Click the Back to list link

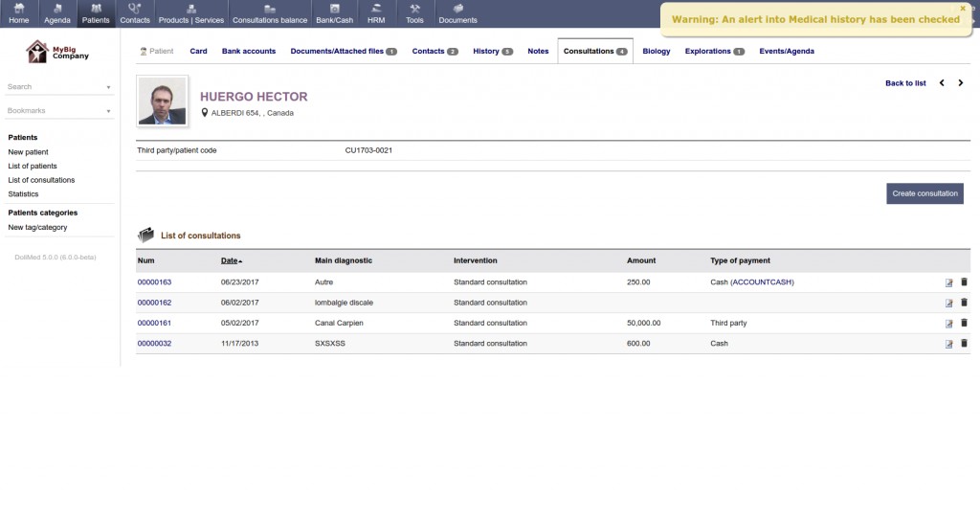pos(905,83)
